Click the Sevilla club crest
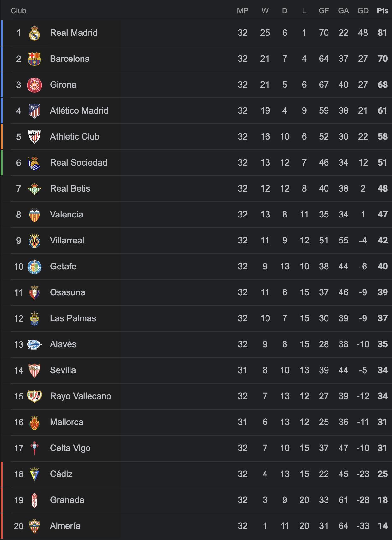 pos(34,370)
